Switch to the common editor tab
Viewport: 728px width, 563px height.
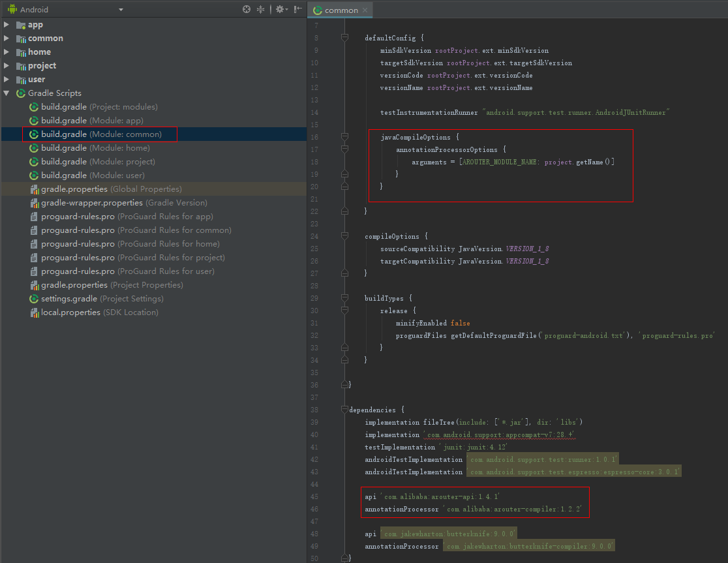point(341,10)
